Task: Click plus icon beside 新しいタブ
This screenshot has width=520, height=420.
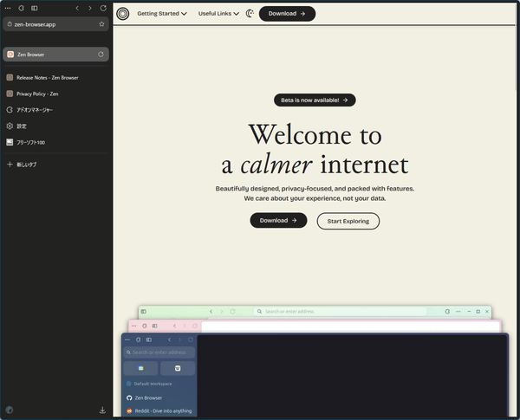Action: 10,165
